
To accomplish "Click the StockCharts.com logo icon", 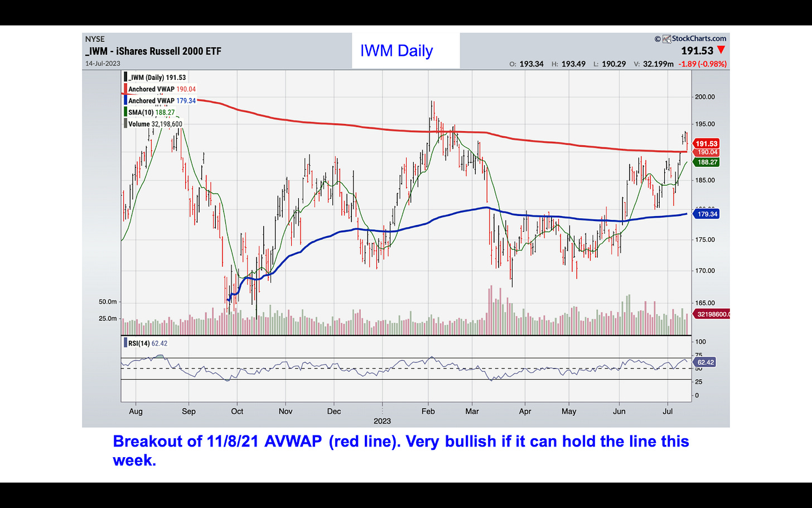I will (x=666, y=39).
